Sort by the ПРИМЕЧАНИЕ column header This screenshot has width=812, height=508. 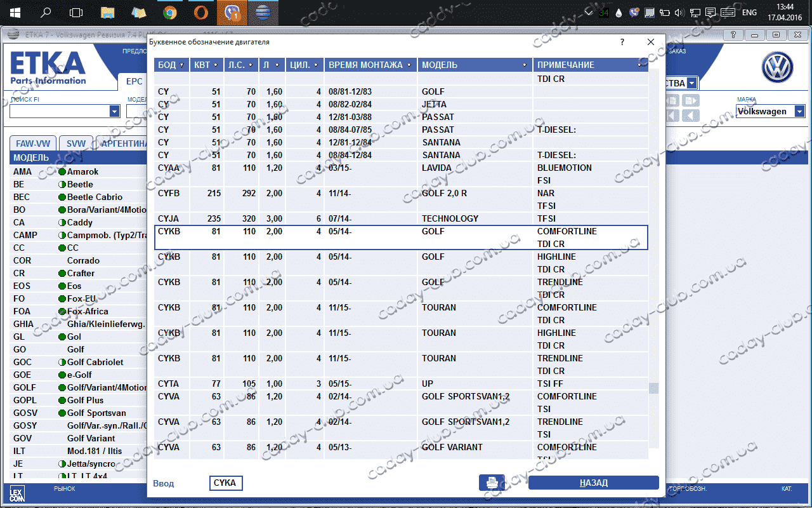click(590, 65)
